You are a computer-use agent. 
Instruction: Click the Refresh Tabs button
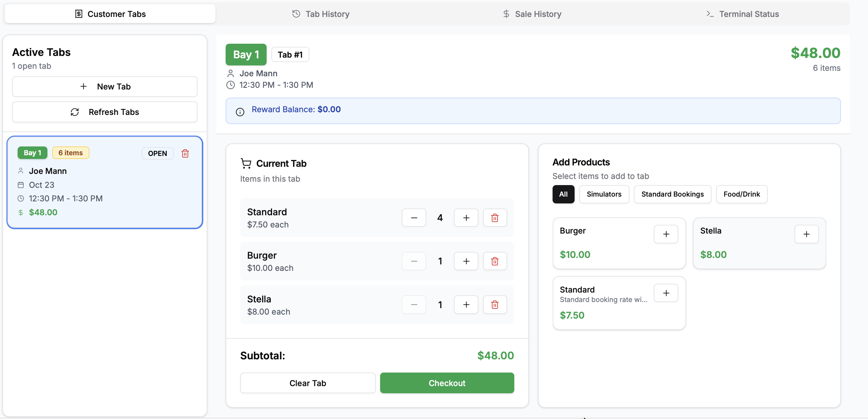105,112
